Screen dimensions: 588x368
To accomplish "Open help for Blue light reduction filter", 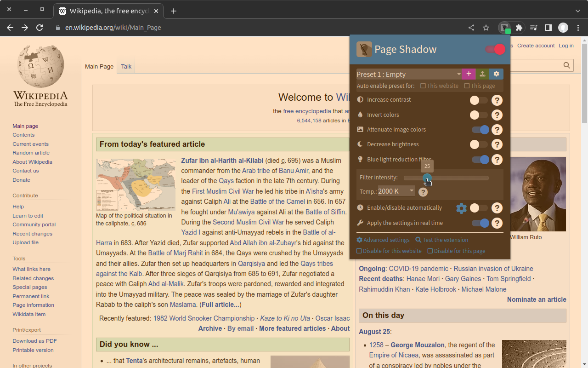I will [497, 160].
